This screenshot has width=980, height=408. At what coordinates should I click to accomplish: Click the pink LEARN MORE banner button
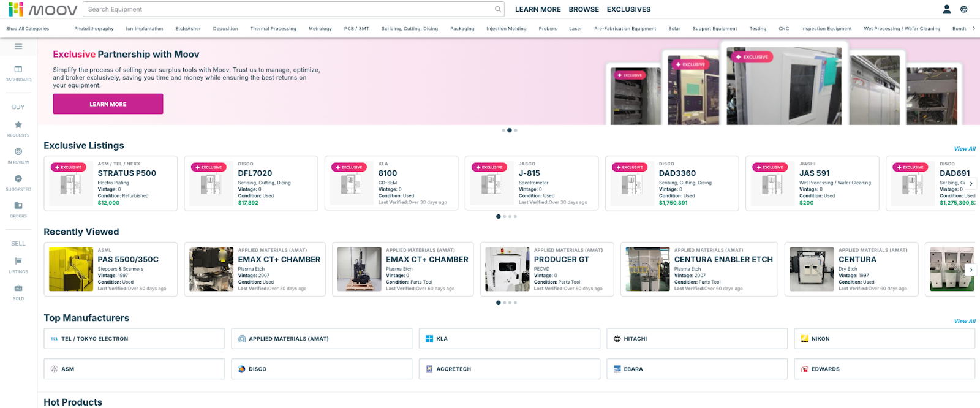tap(108, 104)
